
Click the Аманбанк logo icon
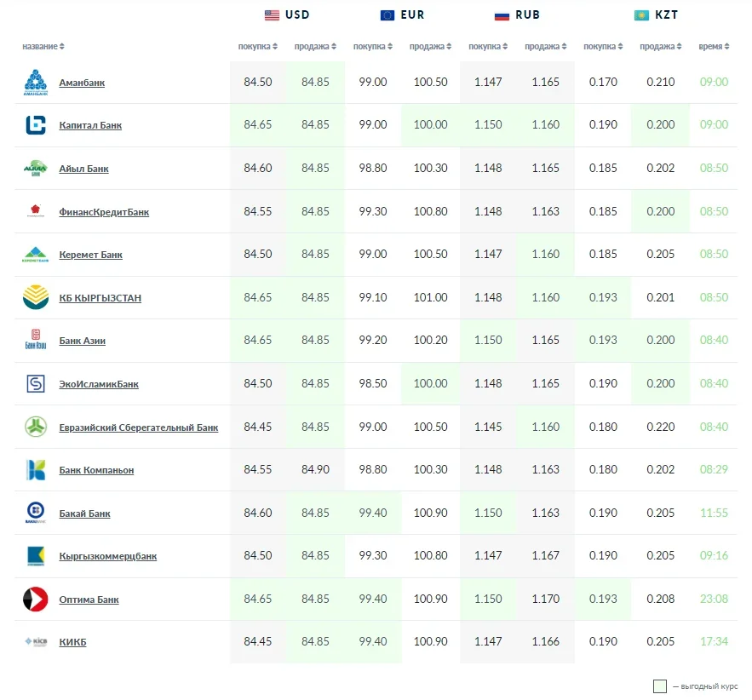[x=35, y=82]
